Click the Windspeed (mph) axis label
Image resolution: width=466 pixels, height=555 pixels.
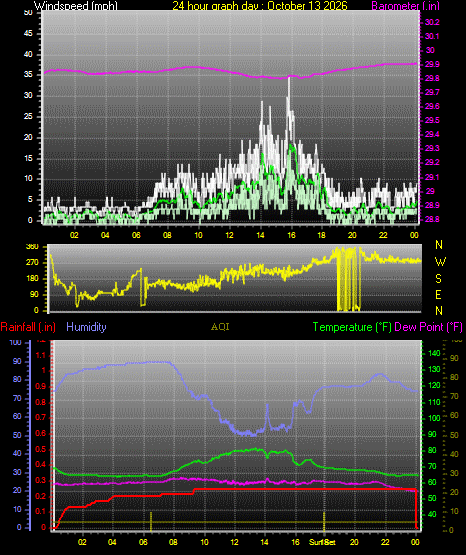coord(76,6)
